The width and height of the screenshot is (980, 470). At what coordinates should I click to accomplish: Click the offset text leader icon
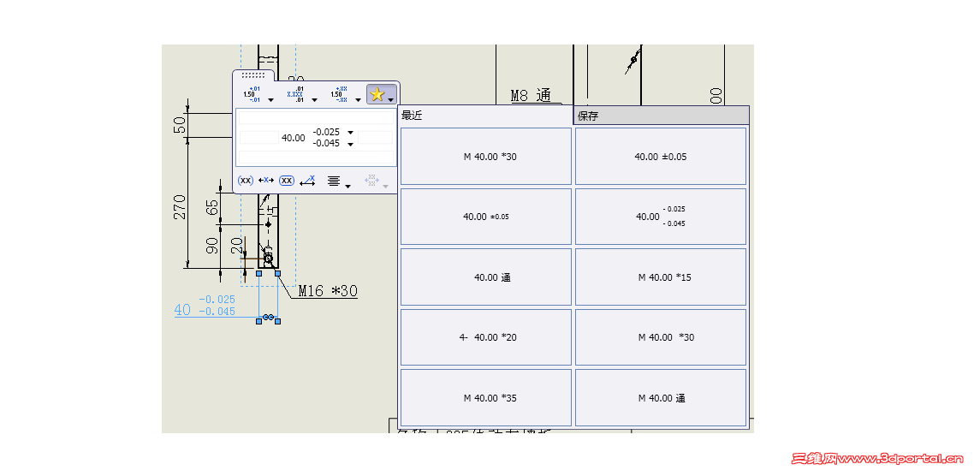click(307, 181)
